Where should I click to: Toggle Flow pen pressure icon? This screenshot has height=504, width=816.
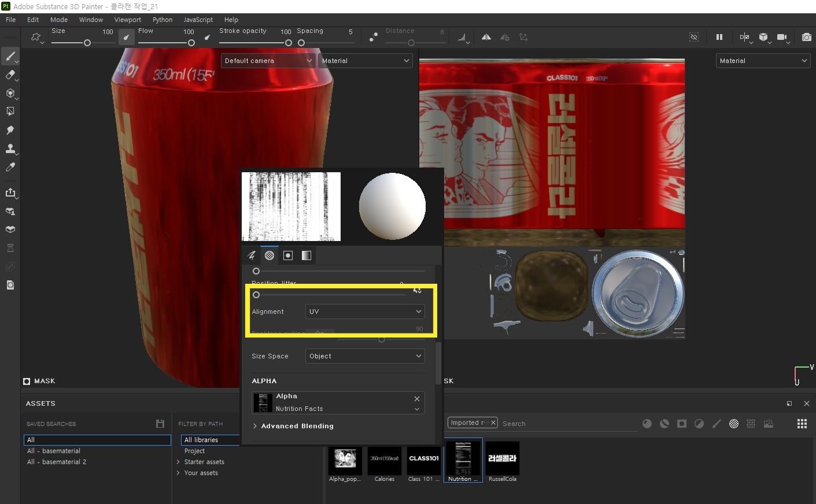pyautogui.click(x=207, y=37)
